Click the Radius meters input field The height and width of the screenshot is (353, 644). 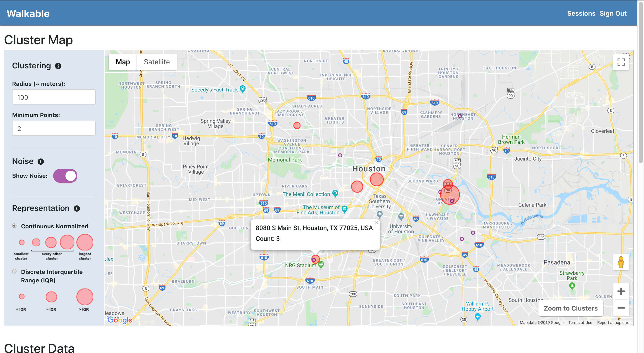pyautogui.click(x=54, y=97)
